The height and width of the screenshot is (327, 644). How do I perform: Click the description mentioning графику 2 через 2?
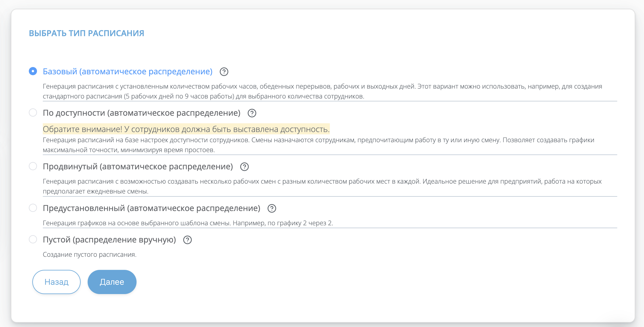coord(188,223)
